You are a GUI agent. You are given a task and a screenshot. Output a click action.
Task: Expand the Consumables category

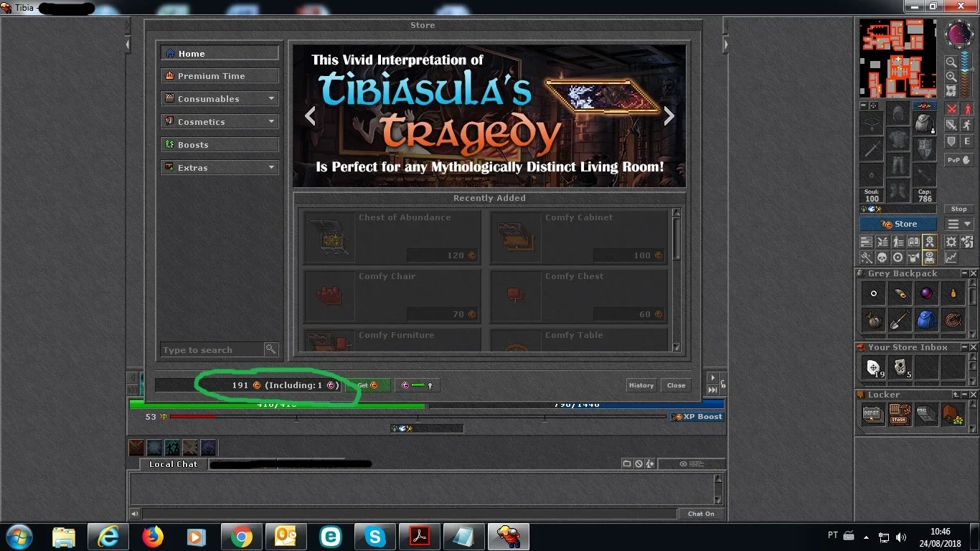(x=220, y=99)
